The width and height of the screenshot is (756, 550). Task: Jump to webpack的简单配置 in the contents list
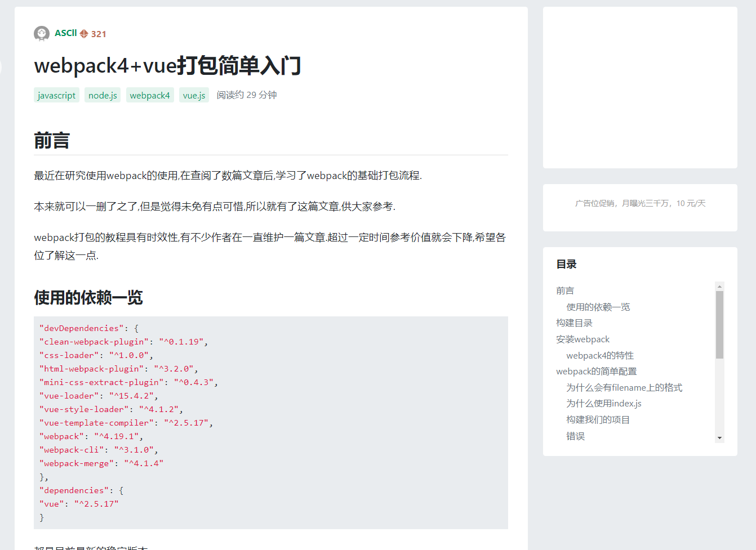(596, 372)
